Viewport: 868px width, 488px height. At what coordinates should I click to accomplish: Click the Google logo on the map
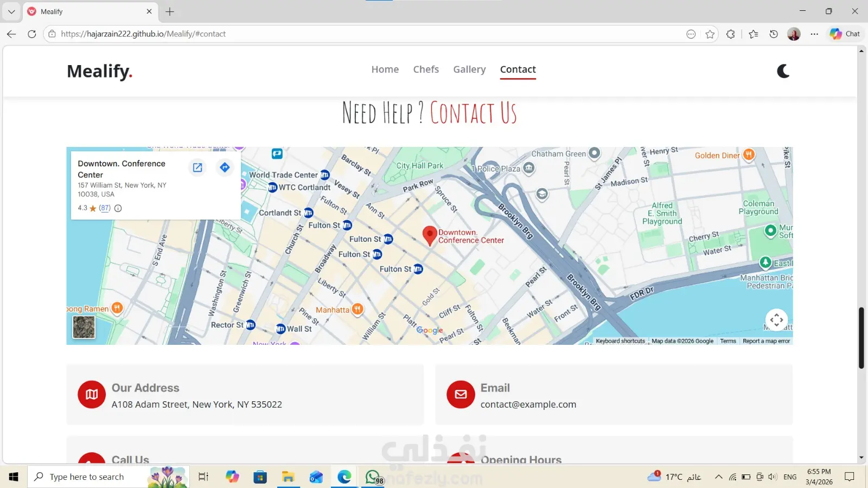[430, 330]
